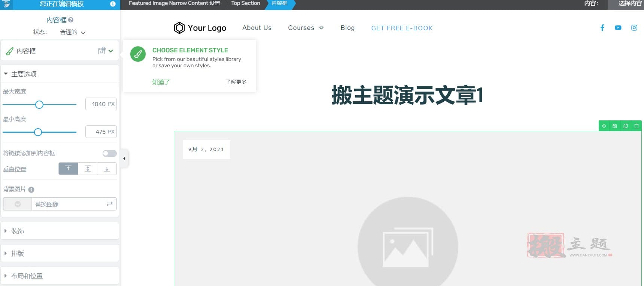Open the help icon beside 内容框 title
The width and height of the screenshot is (644, 286).
coord(71,20)
